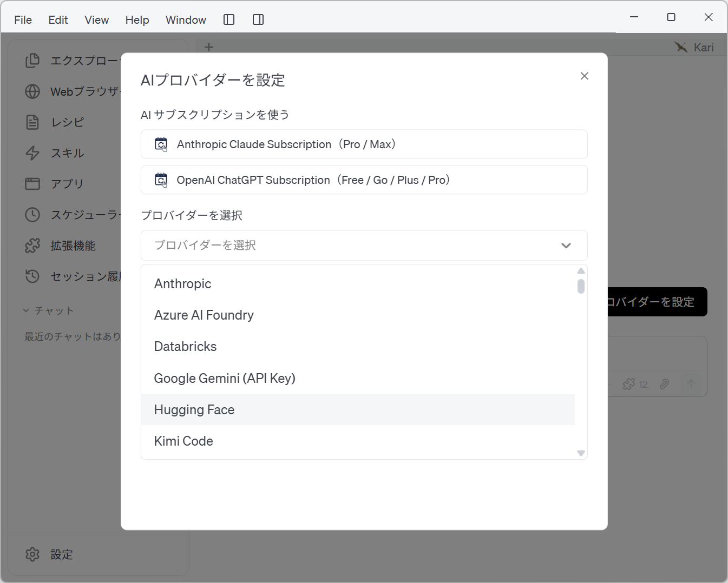Open 拡張機能 puzzle icon
This screenshot has height=583, width=728.
click(x=32, y=246)
